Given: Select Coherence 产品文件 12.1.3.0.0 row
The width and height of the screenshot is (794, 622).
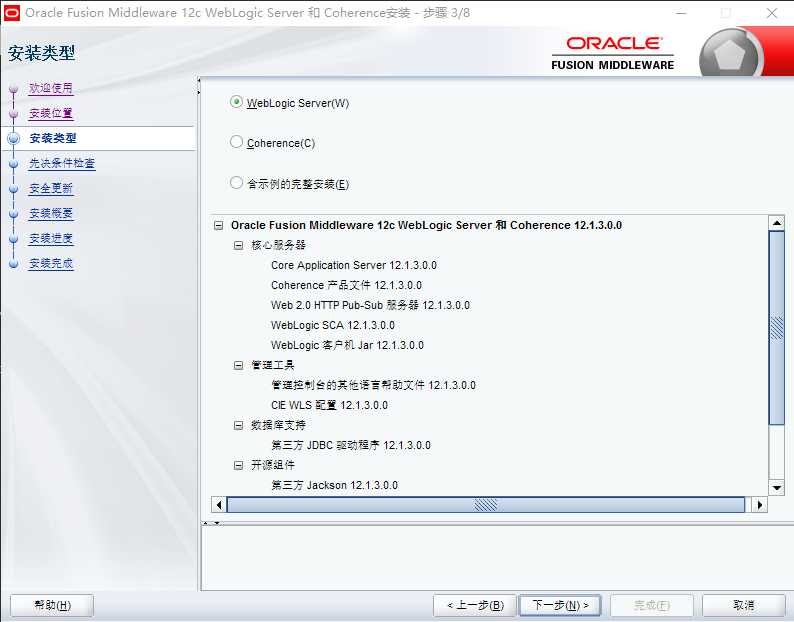Looking at the screenshot, I should (x=346, y=285).
